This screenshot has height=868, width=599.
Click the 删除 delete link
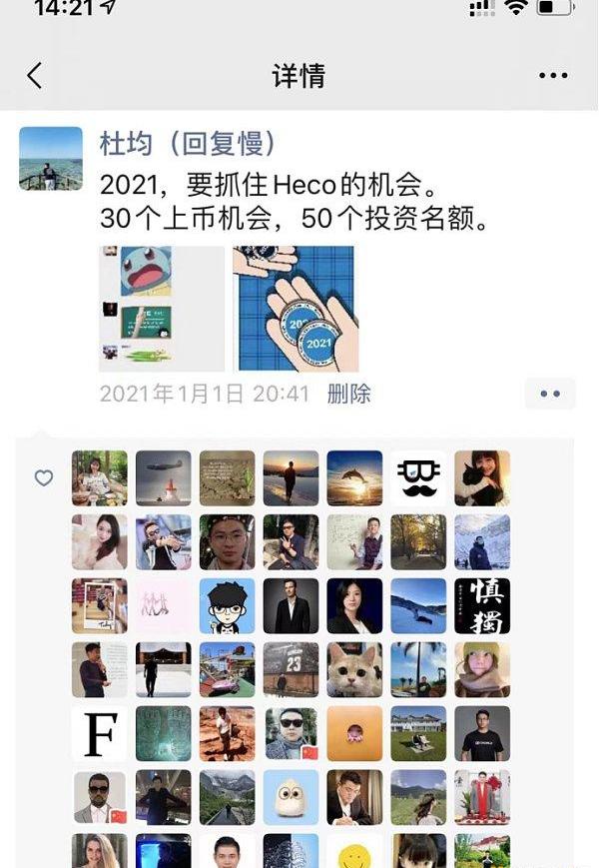[x=349, y=394]
